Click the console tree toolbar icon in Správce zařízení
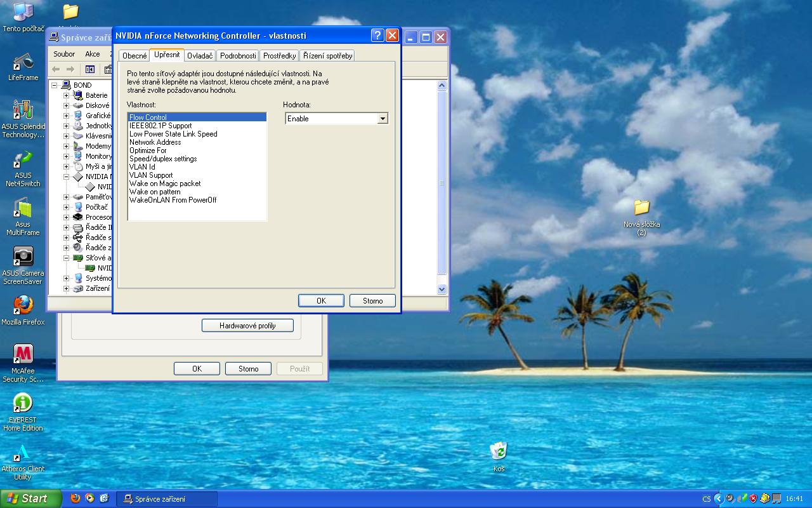Screen dimensions: 812x508 (x=90, y=69)
